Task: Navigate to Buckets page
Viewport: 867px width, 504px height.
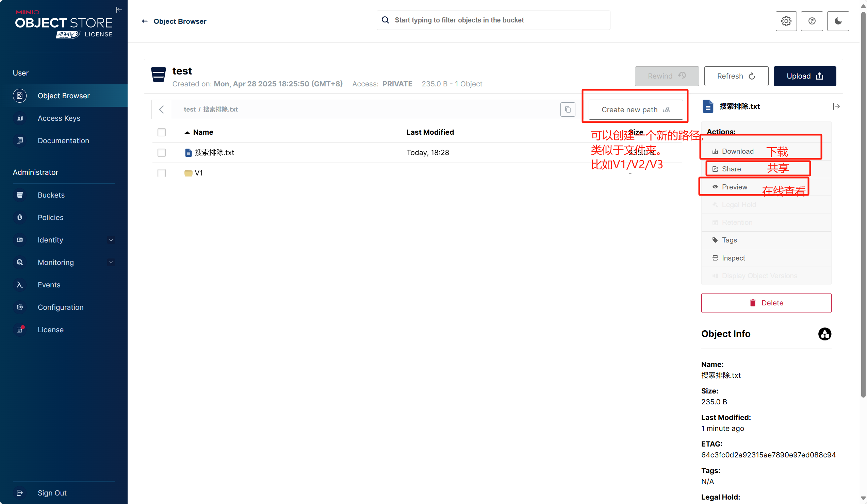Action: click(x=51, y=195)
